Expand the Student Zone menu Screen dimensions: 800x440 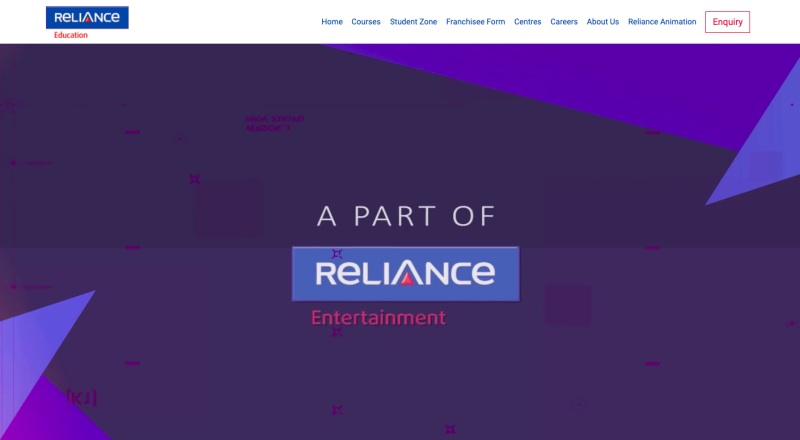[413, 22]
